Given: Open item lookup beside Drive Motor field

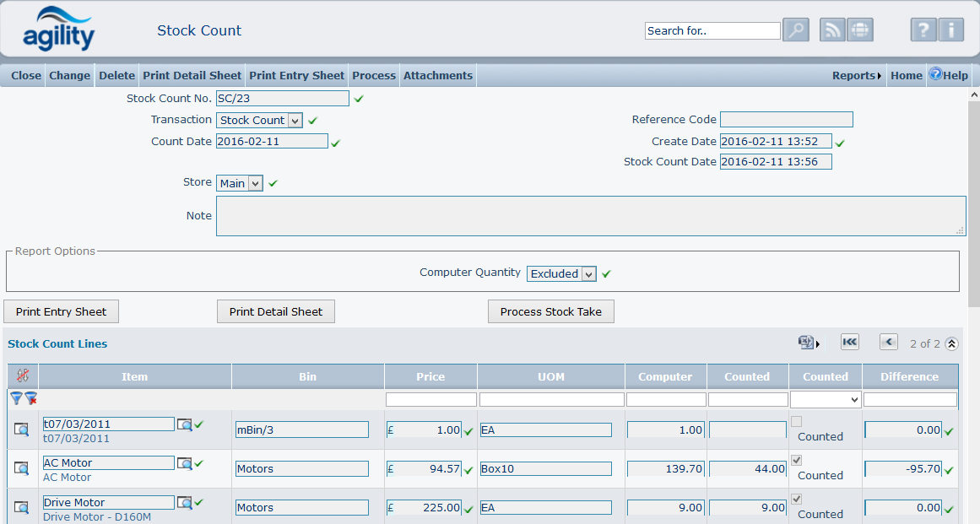Looking at the screenshot, I should pyautogui.click(x=184, y=502).
